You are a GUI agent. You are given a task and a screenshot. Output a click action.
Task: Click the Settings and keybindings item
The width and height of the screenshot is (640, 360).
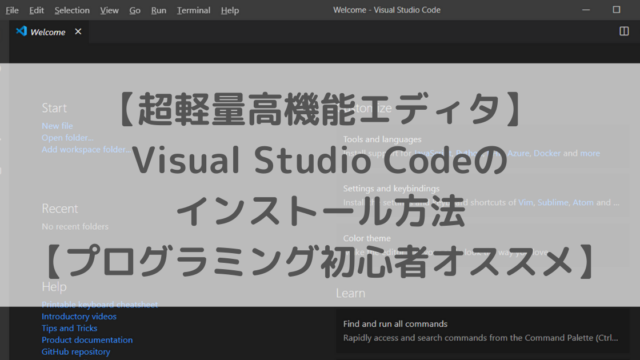click(x=482, y=196)
